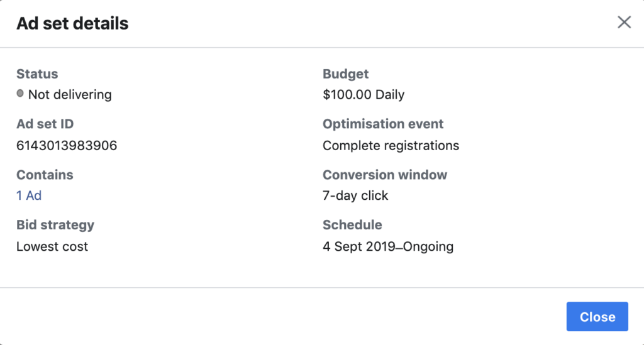Click the Budget field label
This screenshot has width=644, height=345.
click(x=345, y=74)
